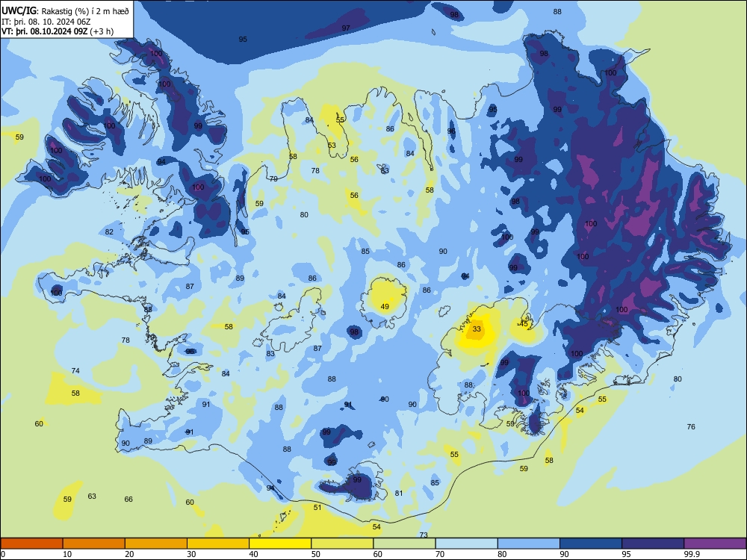Click the humidity value 66 in the southwest sea
Screen dimensions: 747x560
point(128,499)
